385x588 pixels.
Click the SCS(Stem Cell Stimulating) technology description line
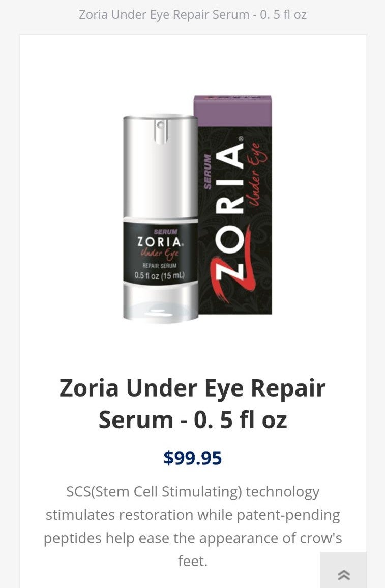point(192,491)
